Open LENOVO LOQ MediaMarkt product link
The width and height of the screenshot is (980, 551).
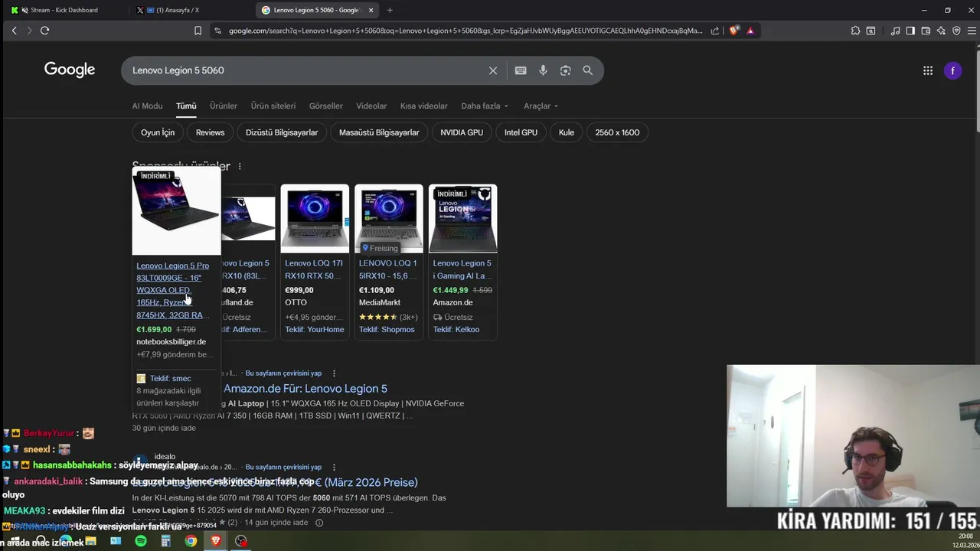pyautogui.click(x=388, y=269)
